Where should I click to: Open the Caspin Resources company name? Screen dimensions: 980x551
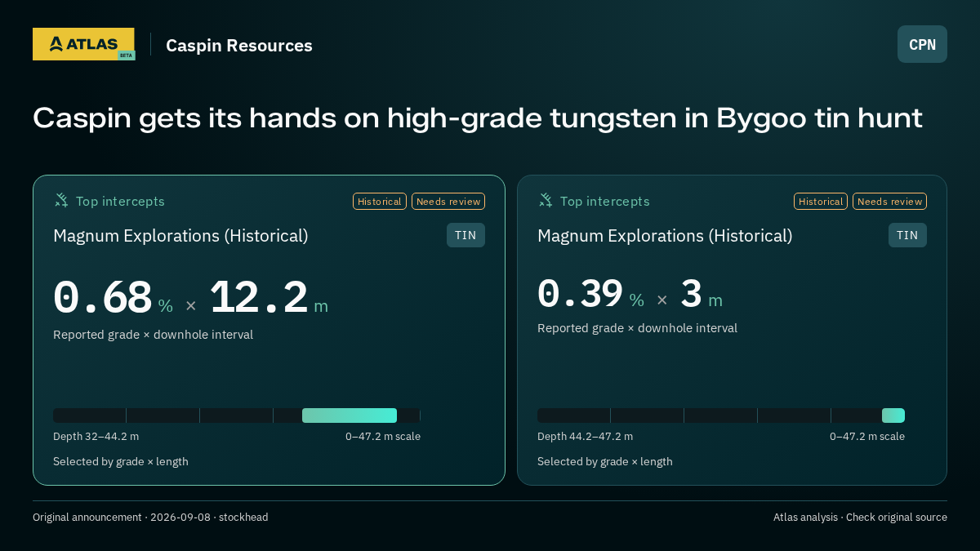(x=239, y=46)
